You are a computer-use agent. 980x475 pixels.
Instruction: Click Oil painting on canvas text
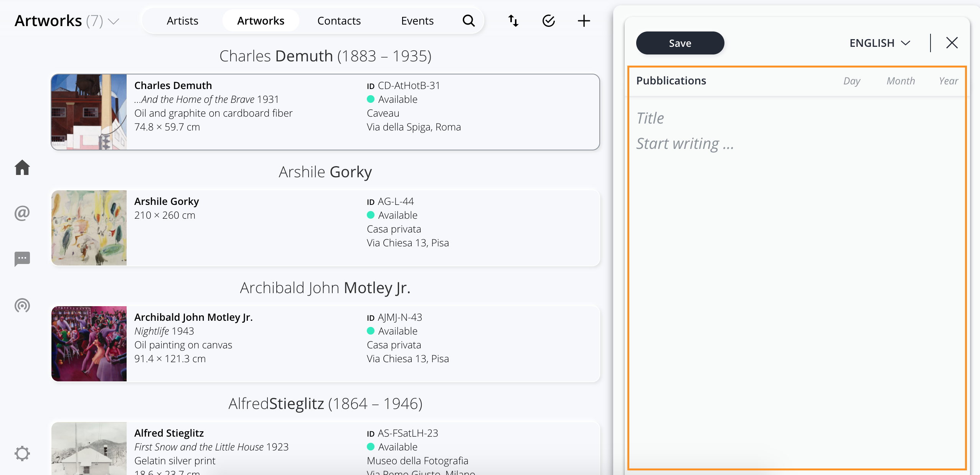(183, 345)
